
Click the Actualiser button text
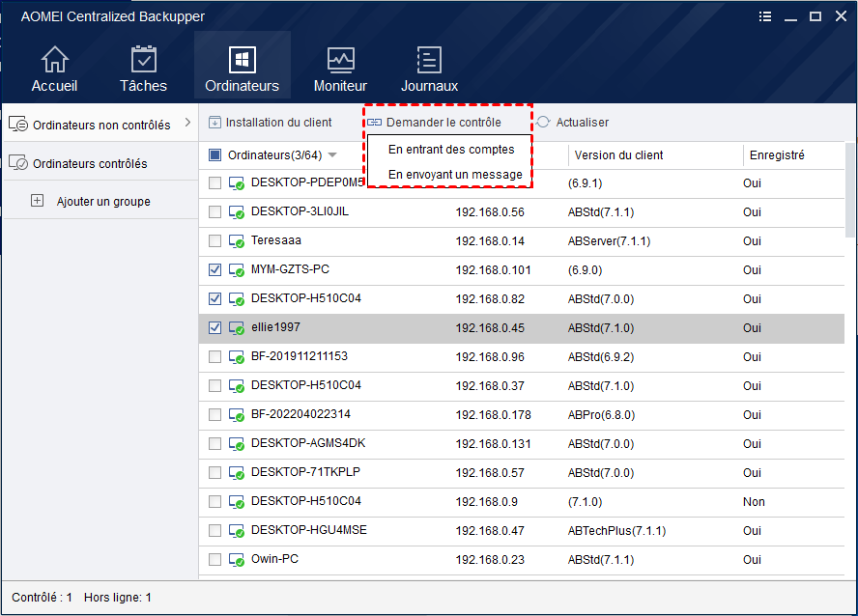pyautogui.click(x=583, y=123)
